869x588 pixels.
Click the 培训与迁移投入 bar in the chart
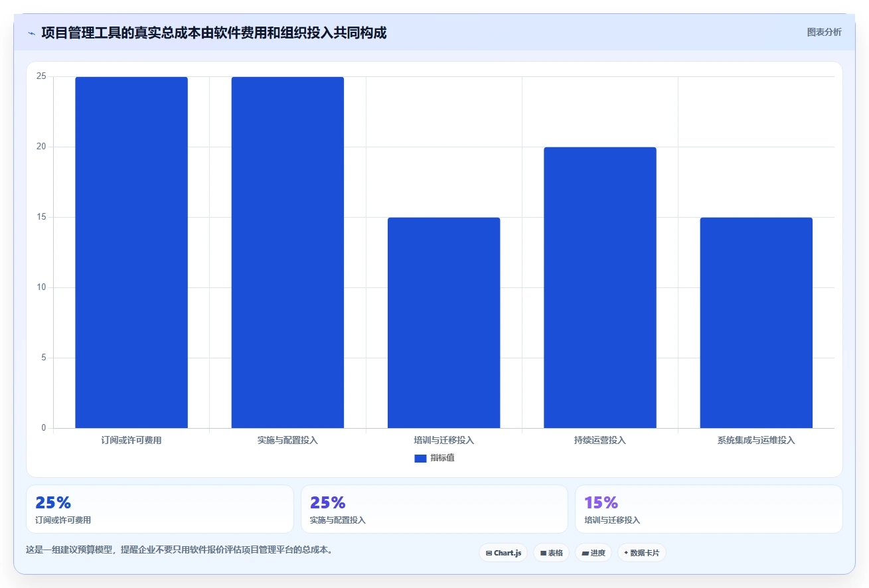coord(444,323)
